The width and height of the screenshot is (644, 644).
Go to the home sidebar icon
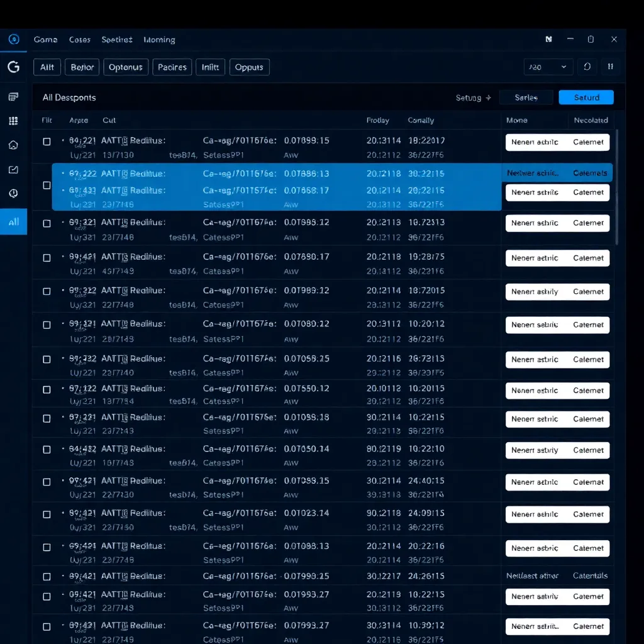13,145
